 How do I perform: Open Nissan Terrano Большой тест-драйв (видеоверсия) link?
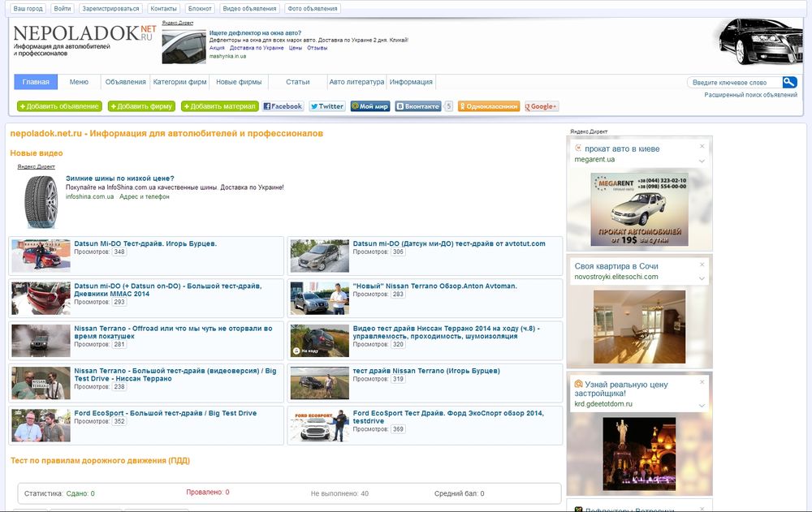(175, 374)
